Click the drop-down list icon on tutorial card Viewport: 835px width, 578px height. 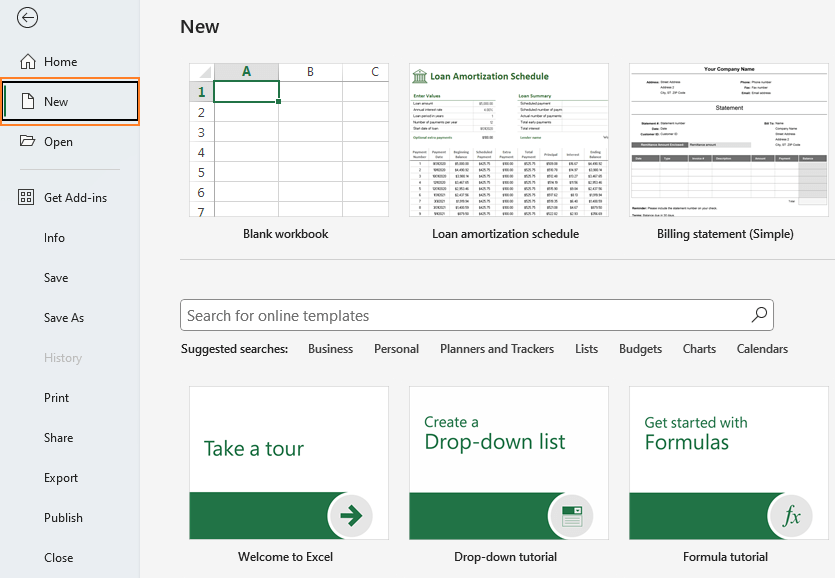coord(571,516)
